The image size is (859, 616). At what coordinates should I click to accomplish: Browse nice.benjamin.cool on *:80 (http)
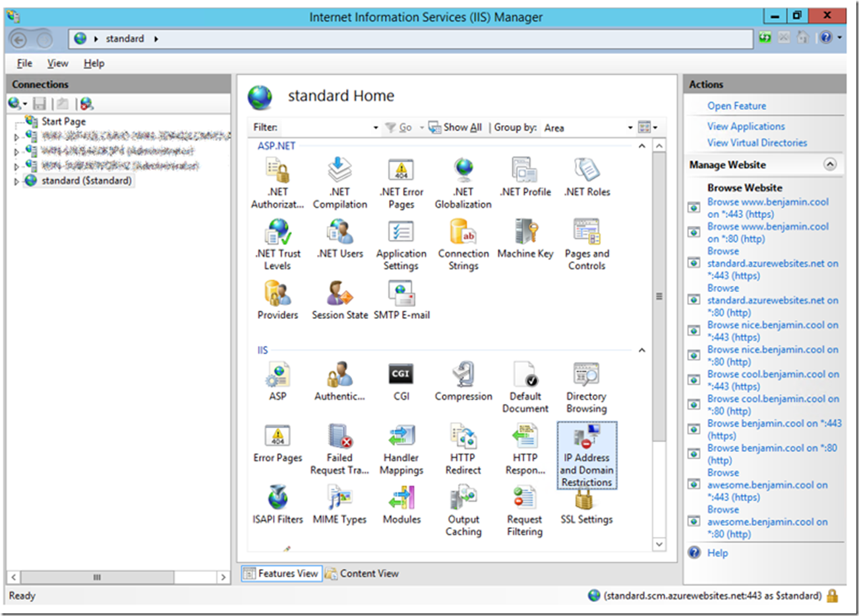point(773,355)
